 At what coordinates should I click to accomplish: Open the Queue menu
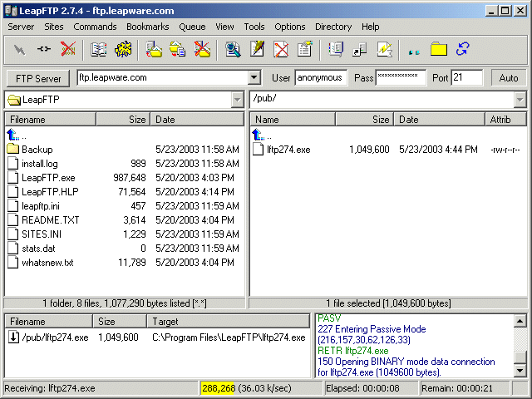(x=192, y=27)
